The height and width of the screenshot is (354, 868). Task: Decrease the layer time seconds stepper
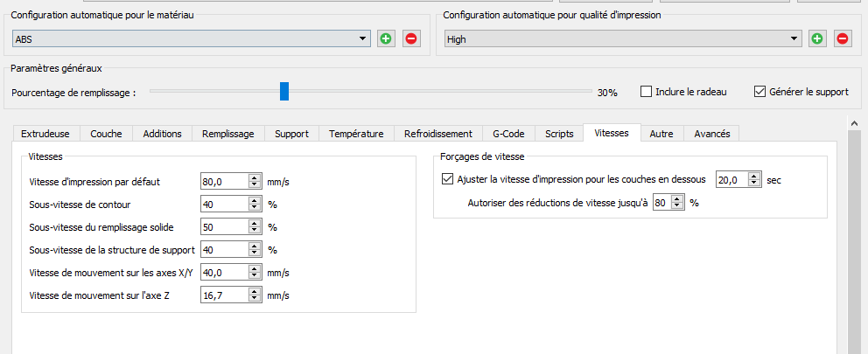click(755, 184)
